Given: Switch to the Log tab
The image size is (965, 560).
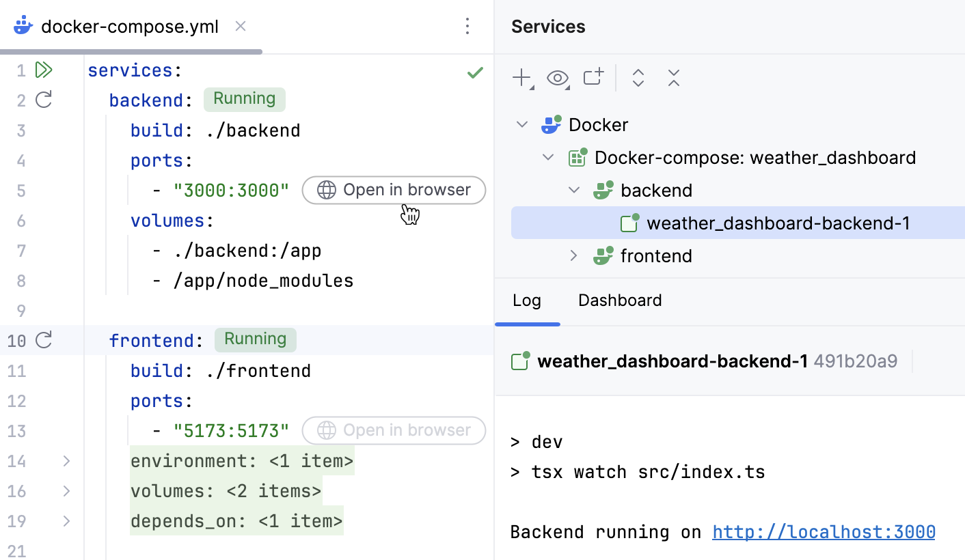Looking at the screenshot, I should 527,300.
